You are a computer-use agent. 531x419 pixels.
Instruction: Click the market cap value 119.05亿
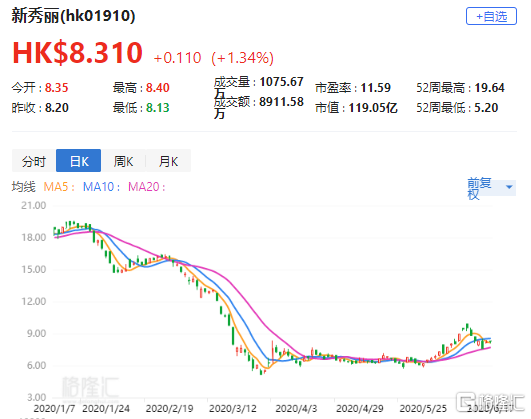pos(373,108)
